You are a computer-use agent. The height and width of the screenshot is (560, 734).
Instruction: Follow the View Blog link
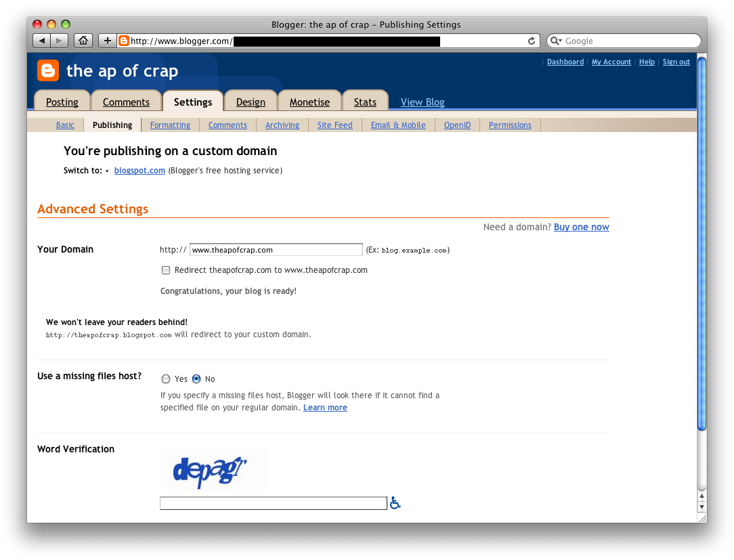pyautogui.click(x=423, y=102)
